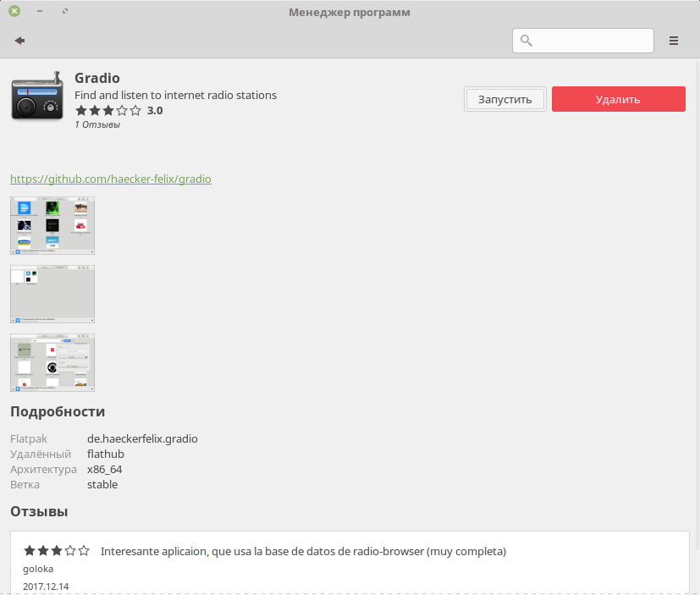Select the 'de.haeckerfelix.gradio' Flatpak value
This screenshot has height=595, width=700.
pos(142,438)
